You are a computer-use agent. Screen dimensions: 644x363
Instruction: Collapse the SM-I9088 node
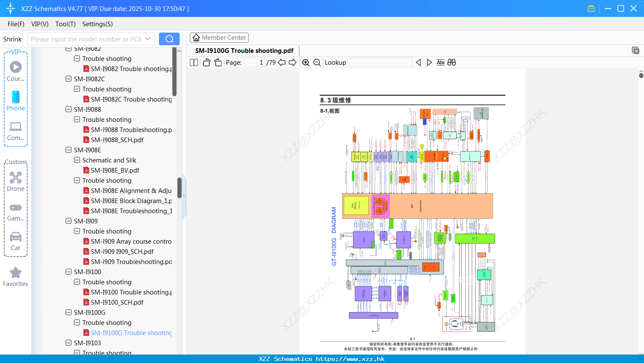tap(69, 109)
